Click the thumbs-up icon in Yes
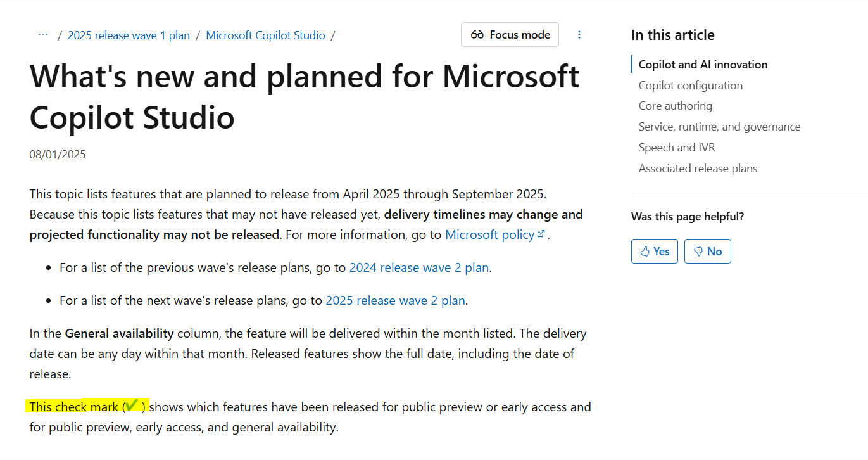Viewport: 868px width, 460px height. (x=645, y=252)
